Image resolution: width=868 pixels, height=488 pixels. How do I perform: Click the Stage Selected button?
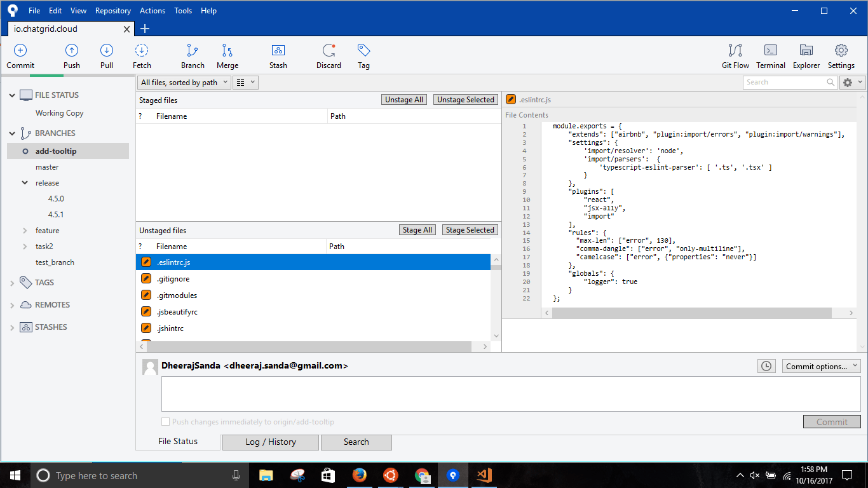coord(470,230)
